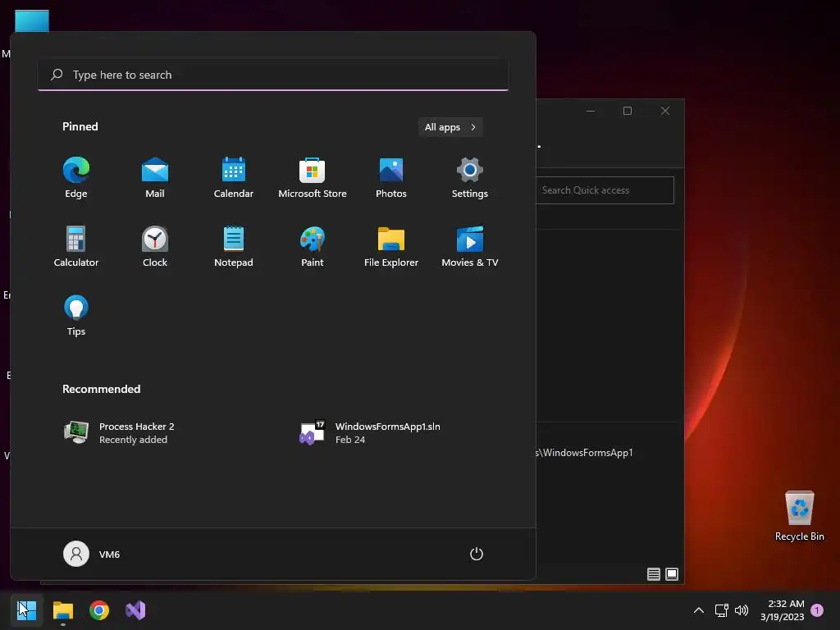Close the File Explorer window
Viewport: 840px width, 630px height.
point(664,111)
